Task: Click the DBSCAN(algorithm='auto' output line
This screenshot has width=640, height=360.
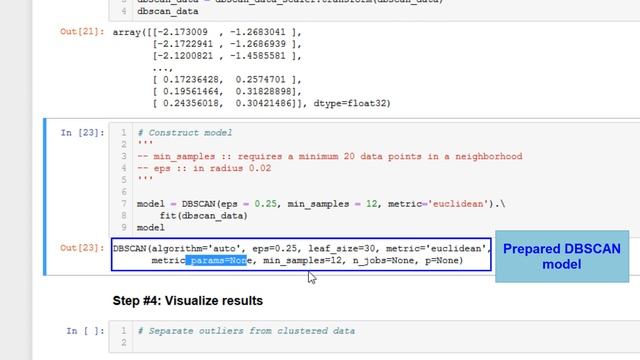Action: click(x=302, y=249)
